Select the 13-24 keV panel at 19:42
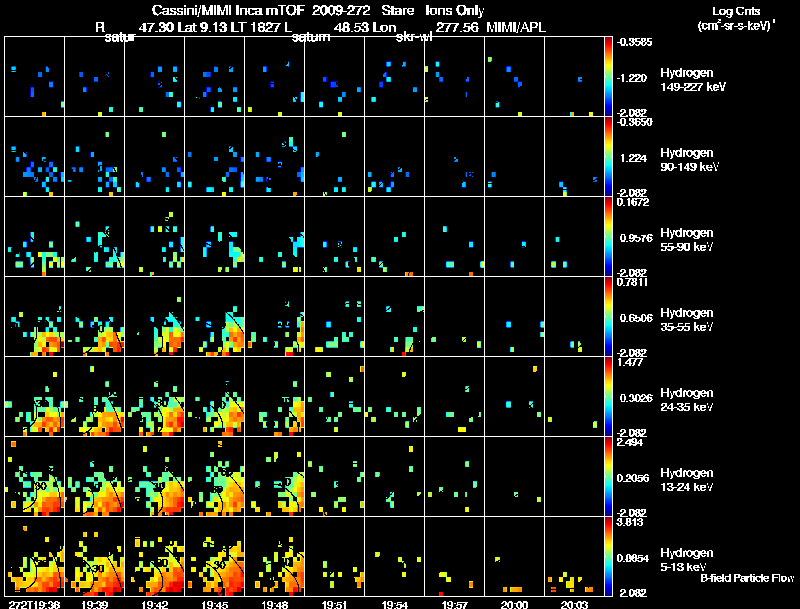Viewport: 800px width, 609px height. point(155,477)
